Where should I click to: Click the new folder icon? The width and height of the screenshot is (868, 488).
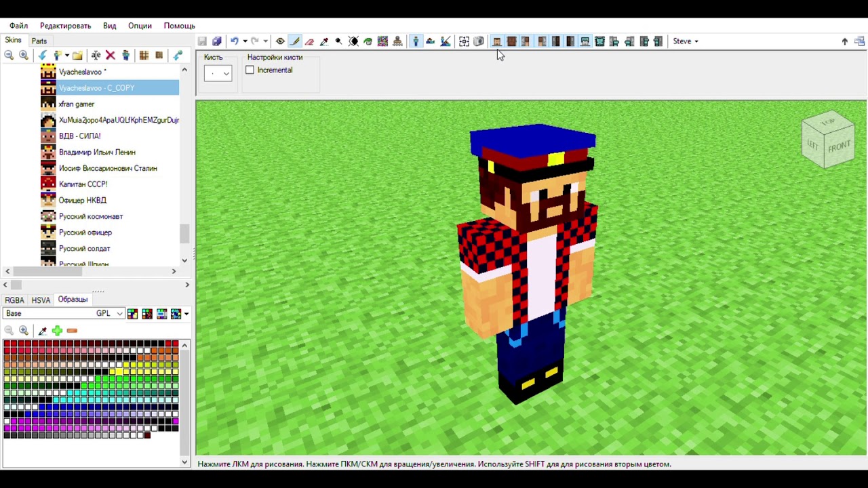click(77, 56)
